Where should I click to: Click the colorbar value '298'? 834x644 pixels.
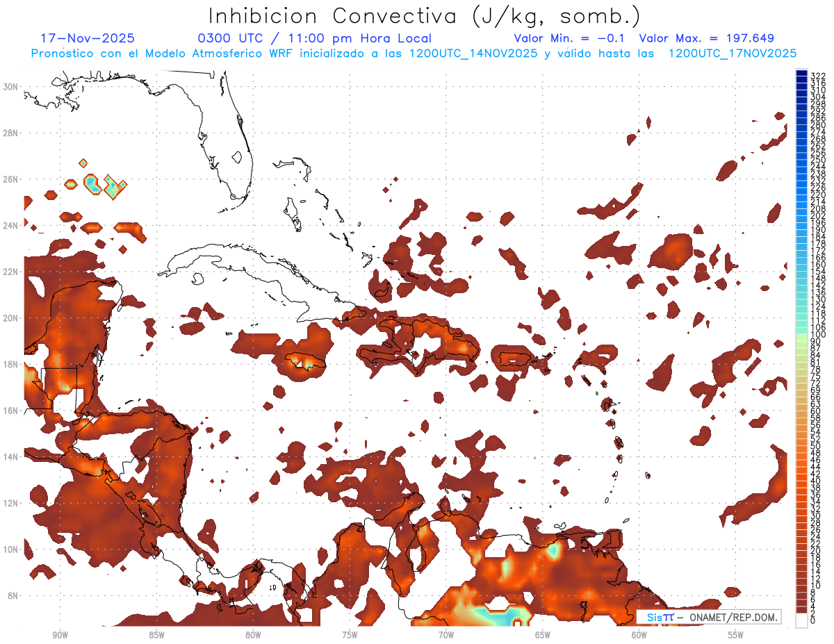[x=818, y=104]
